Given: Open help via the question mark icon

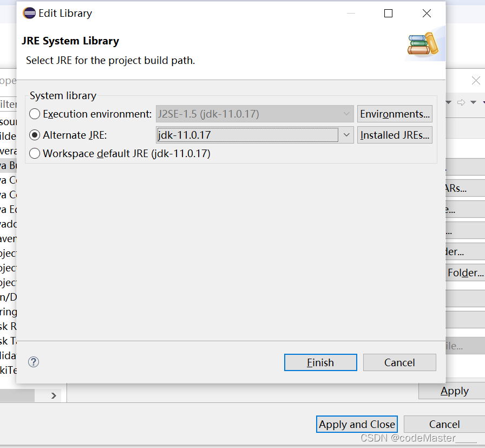Looking at the screenshot, I should 34,362.
